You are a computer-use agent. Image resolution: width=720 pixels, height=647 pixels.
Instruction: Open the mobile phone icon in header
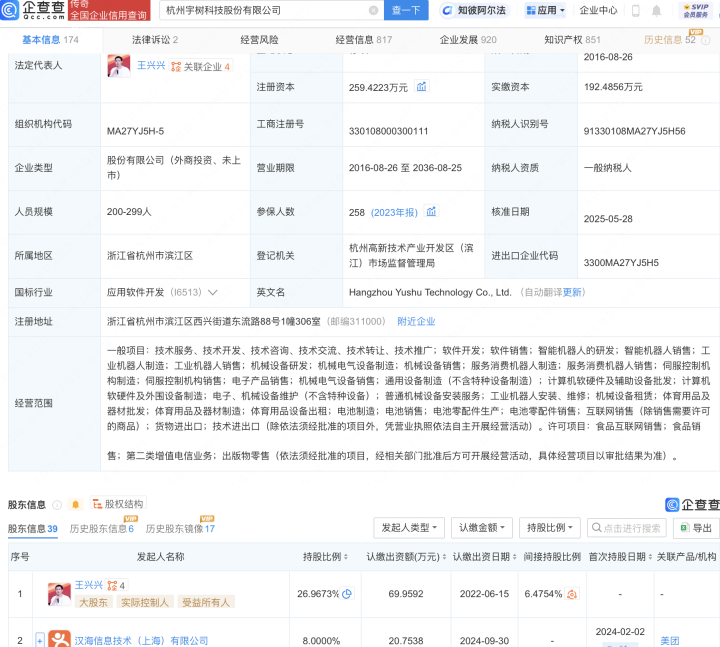click(x=636, y=11)
